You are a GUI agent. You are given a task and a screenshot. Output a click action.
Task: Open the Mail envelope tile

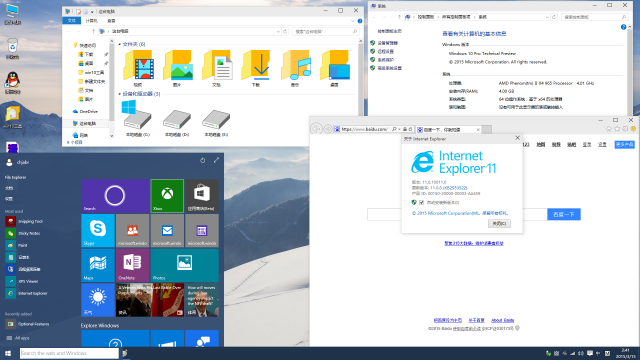tap(167, 231)
